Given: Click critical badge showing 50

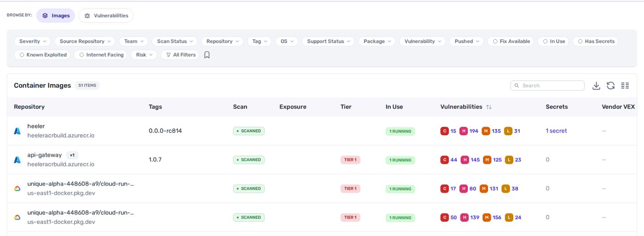Looking at the screenshot, I should (x=444, y=217).
